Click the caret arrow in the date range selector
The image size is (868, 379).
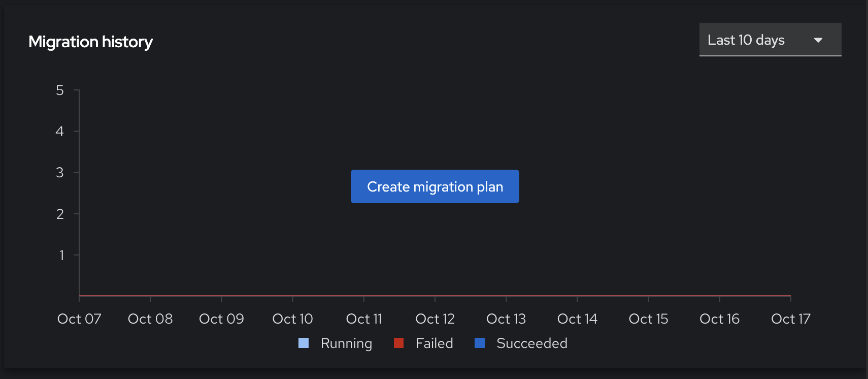click(818, 40)
